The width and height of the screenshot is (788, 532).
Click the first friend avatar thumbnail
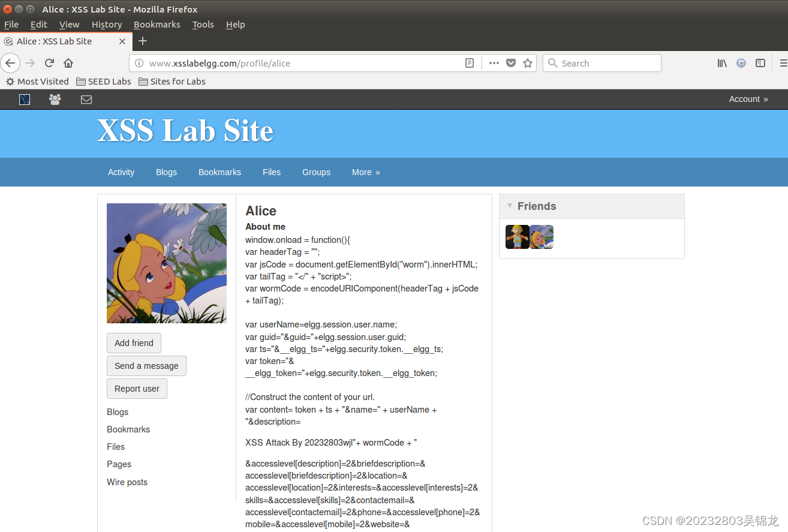coord(517,237)
